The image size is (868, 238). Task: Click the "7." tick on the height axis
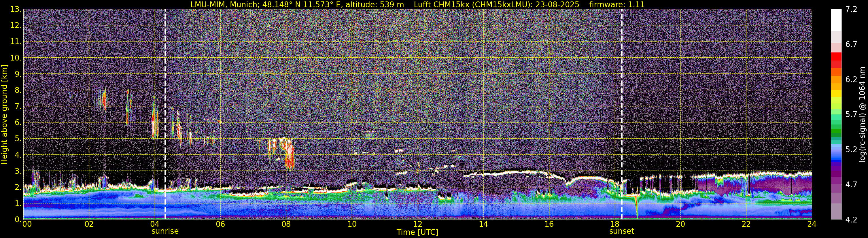pos(18,106)
